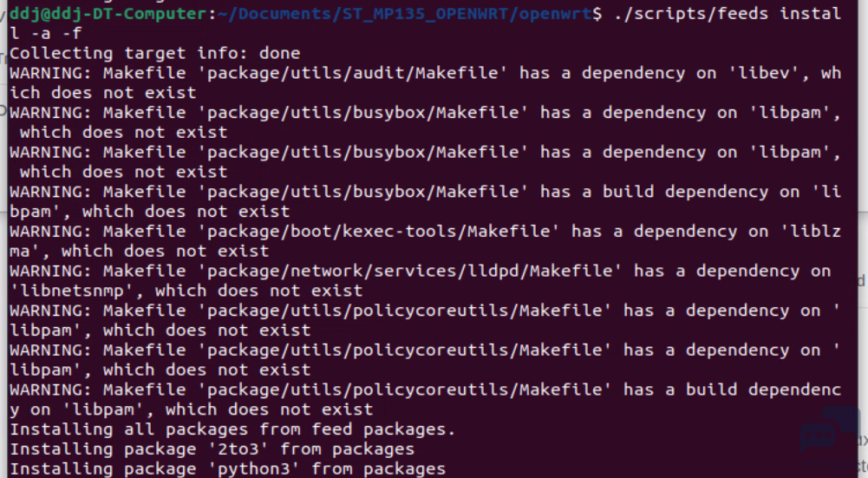Click the policycoreutils warning mentioning build dependenc
This screenshot has width=868, height=478.
(425, 399)
